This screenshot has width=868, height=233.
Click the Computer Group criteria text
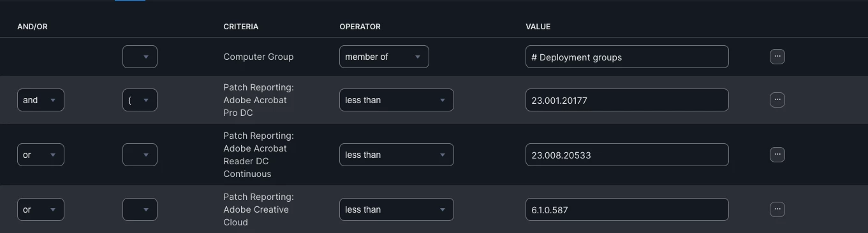[x=258, y=57]
